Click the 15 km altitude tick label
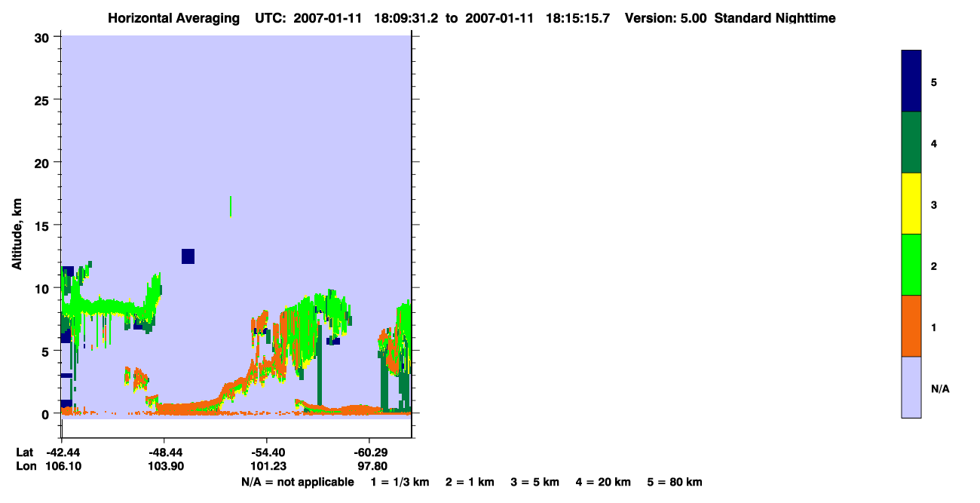The width and height of the screenshot is (980, 503). (44, 225)
